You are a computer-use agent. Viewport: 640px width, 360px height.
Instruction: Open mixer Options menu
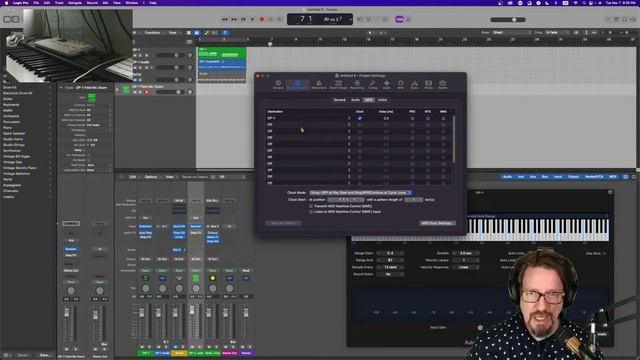coord(151,177)
